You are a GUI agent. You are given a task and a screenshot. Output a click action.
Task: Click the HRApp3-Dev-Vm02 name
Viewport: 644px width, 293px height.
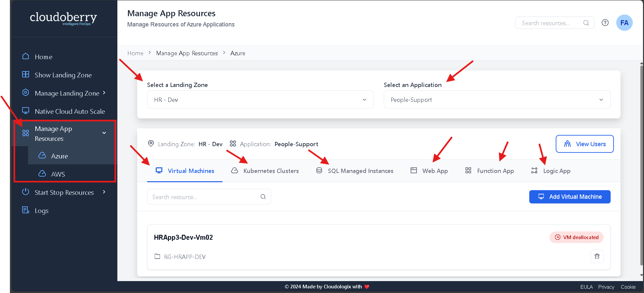183,237
